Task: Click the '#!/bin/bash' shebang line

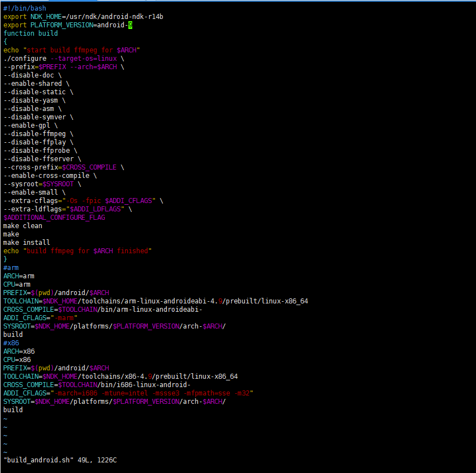Action: point(25,8)
